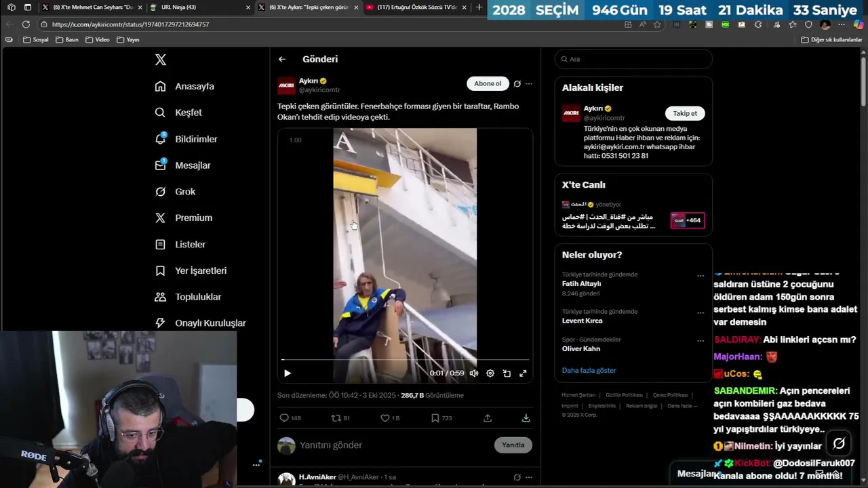Viewport: 868px width, 488px height.
Task: Open the Oliver Kahn trend
Action: click(581, 349)
